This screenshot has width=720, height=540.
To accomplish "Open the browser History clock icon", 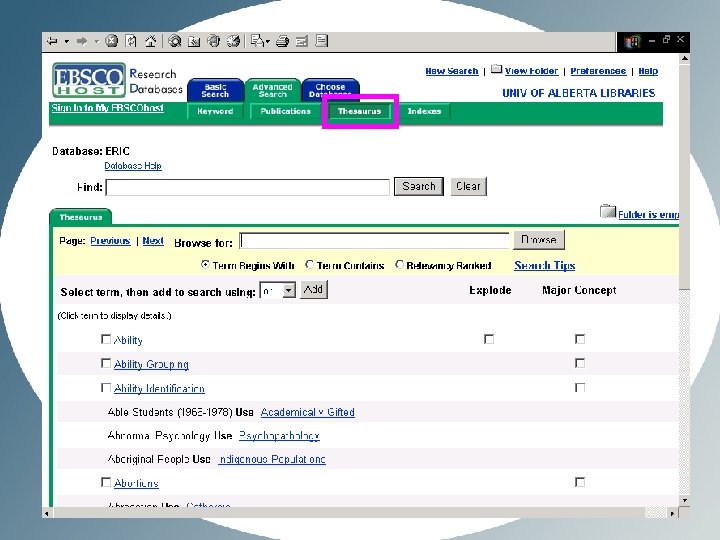I will (233, 41).
